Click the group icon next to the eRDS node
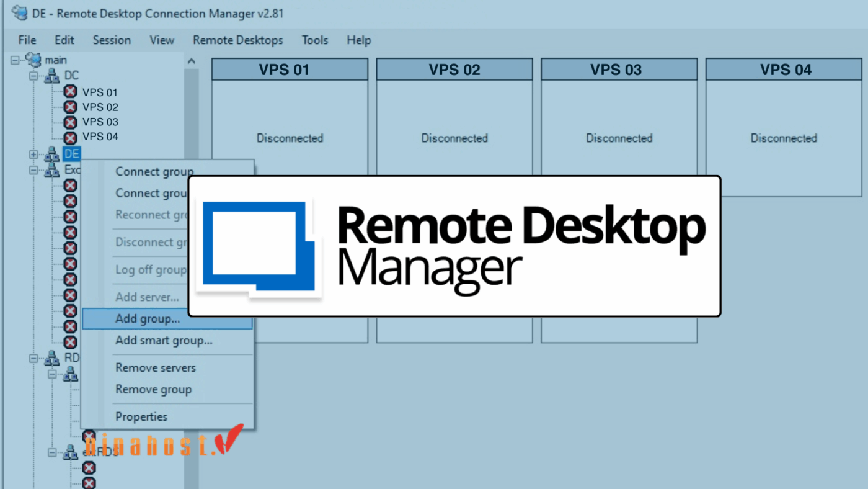 [69, 452]
